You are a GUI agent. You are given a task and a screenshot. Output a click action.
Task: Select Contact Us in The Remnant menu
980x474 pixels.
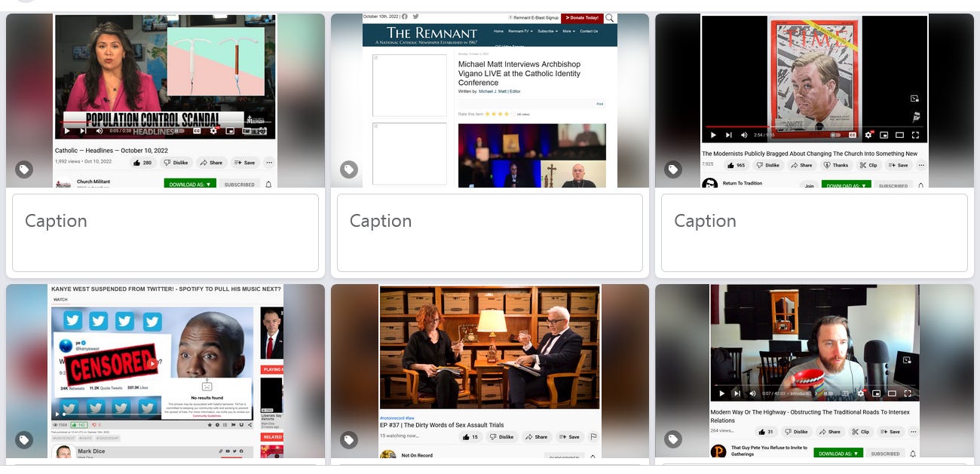[589, 31]
